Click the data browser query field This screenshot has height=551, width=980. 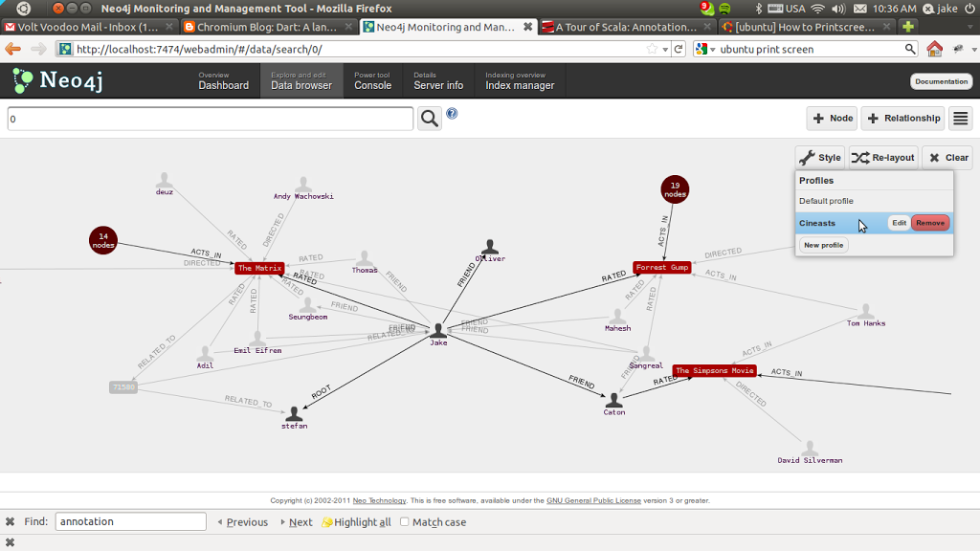(210, 119)
